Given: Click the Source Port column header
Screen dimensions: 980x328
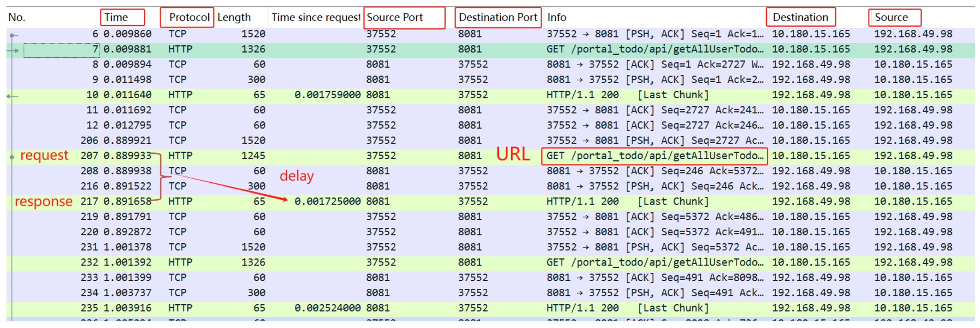Looking at the screenshot, I should pos(395,17).
